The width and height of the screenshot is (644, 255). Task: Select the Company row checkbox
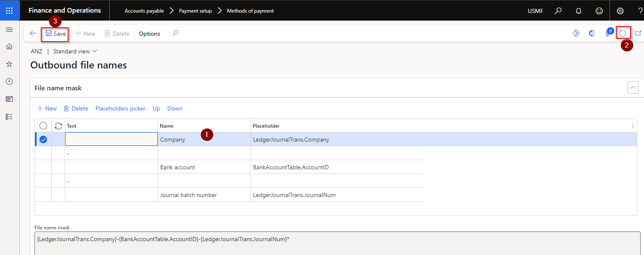[43, 139]
